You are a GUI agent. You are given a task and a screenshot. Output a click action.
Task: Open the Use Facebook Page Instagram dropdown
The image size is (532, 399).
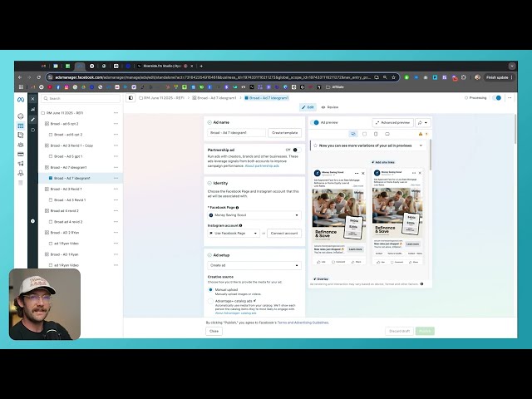(233, 234)
